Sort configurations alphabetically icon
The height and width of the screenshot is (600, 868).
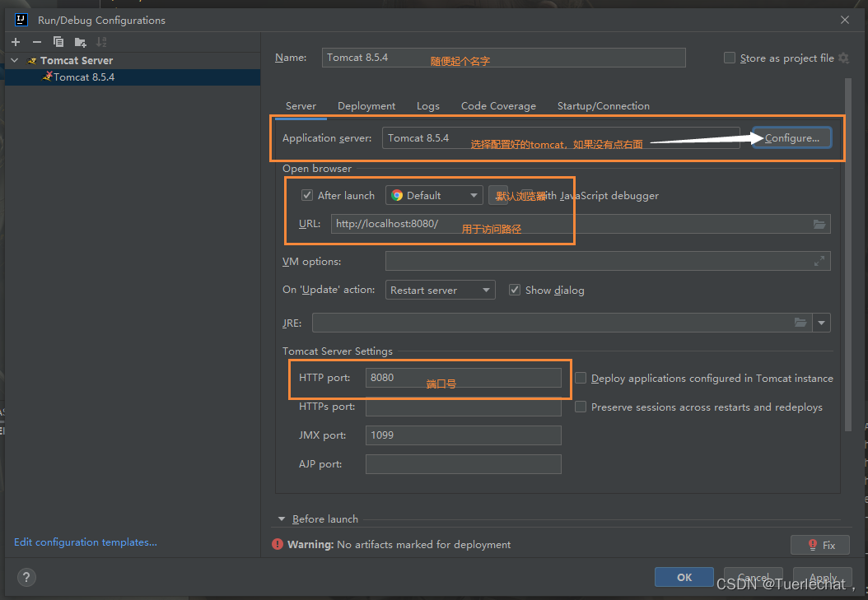click(x=101, y=42)
